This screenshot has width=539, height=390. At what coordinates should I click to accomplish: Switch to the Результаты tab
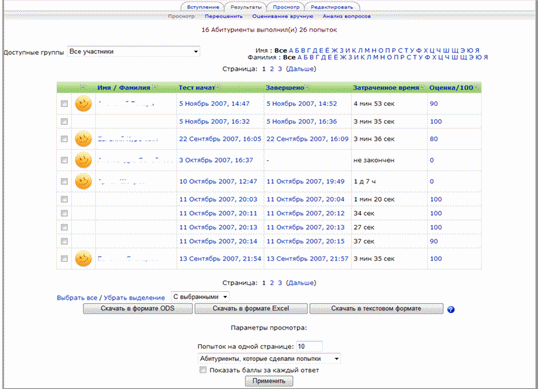click(x=246, y=7)
